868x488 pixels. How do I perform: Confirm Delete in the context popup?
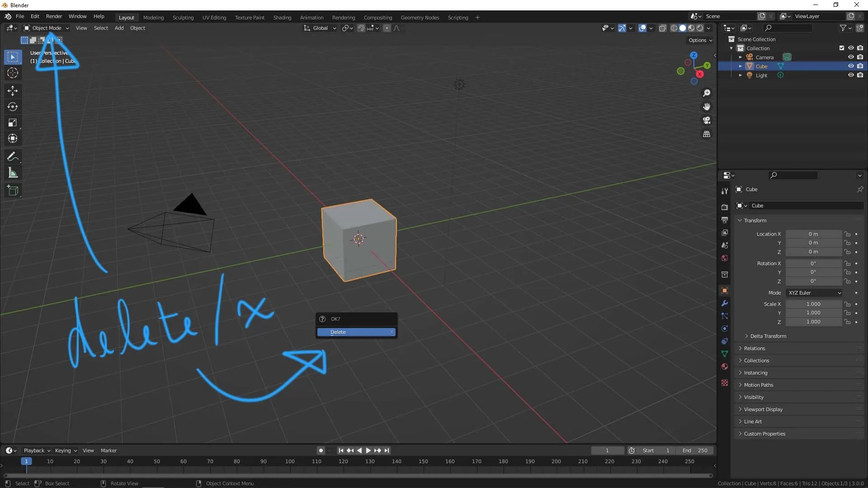coord(356,332)
